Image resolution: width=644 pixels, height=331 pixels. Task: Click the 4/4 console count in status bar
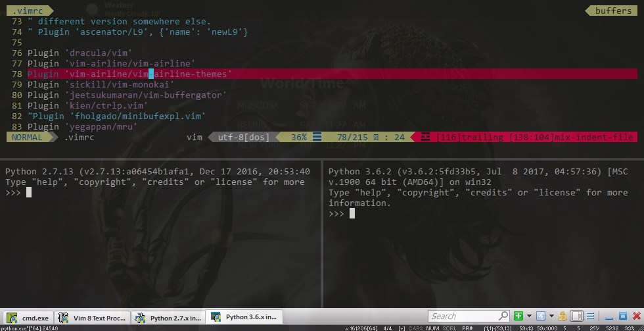pos(387,328)
